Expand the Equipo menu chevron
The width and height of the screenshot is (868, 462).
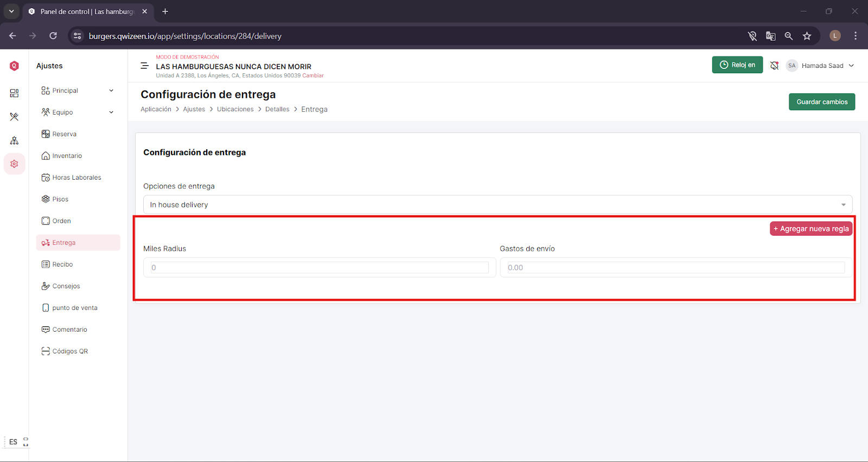(111, 112)
